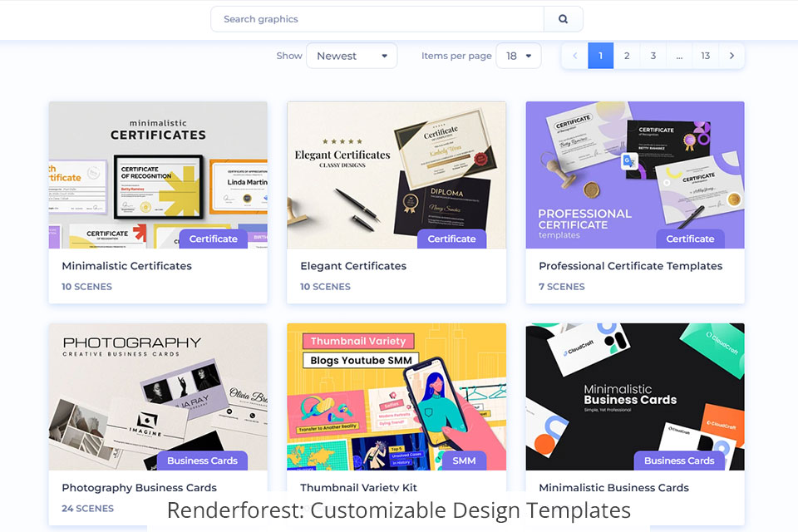The width and height of the screenshot is (798, 532).
Task: Select page 3 in pagination
Action: [653, 56]
